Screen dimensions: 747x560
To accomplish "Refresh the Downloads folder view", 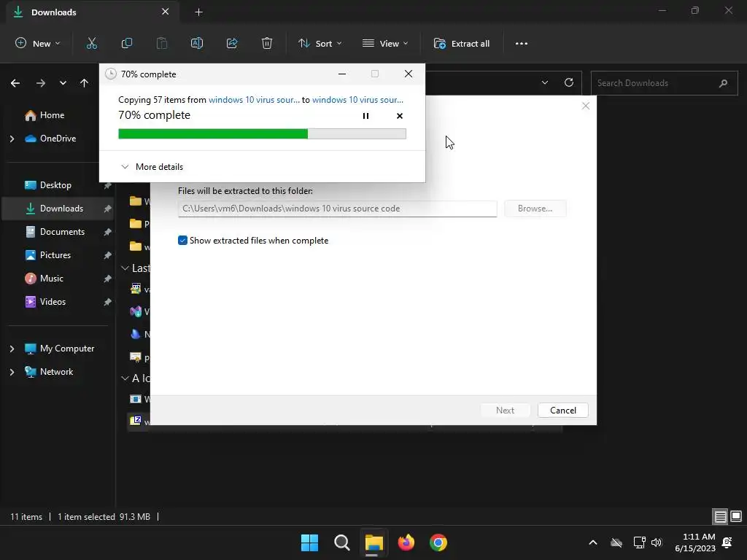I will point(569,83).
